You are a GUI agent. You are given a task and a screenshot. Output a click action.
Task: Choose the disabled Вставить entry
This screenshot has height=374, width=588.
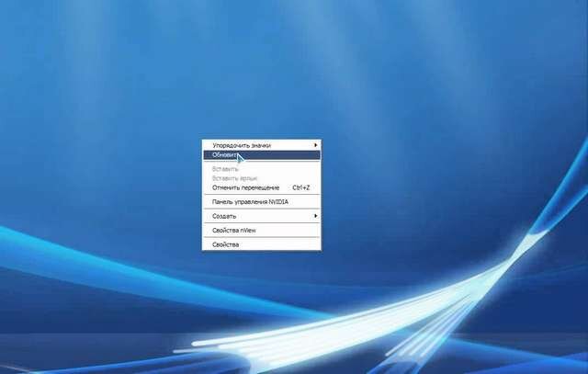[x=261, y=169]
